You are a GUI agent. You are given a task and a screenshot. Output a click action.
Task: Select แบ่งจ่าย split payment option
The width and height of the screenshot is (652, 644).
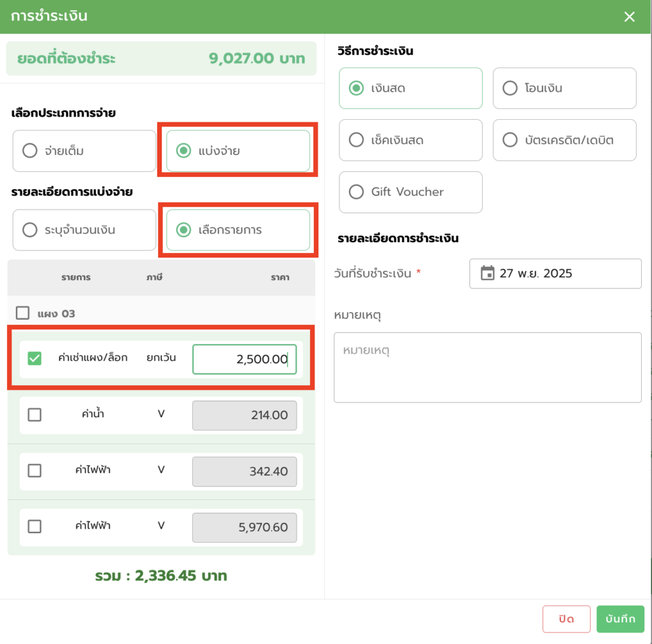[183, 151]
